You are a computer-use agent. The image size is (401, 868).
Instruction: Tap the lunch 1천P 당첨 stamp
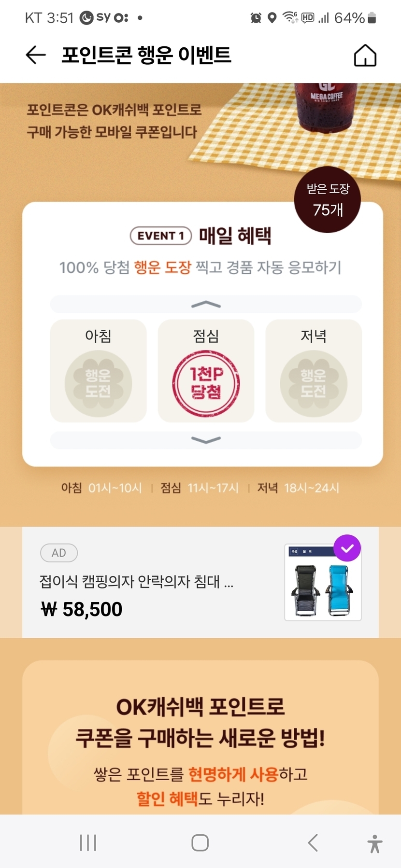(x=206, y=383)
